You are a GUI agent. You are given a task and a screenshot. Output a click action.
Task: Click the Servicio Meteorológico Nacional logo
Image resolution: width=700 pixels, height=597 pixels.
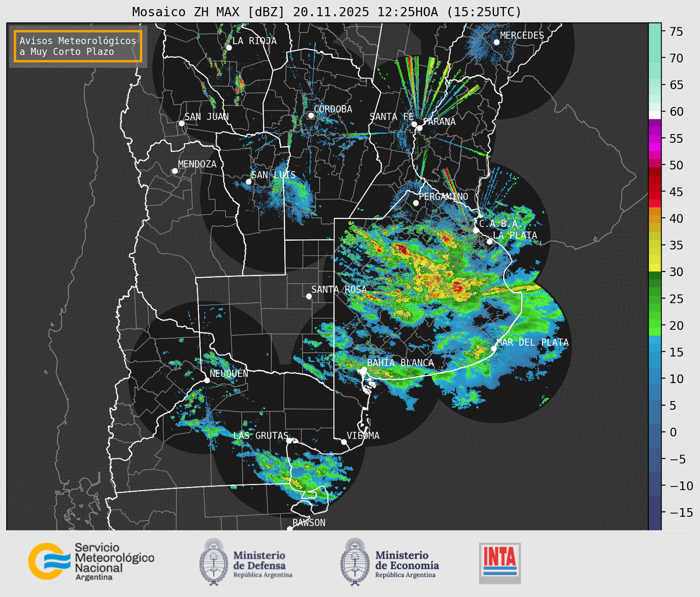(91, 561)
